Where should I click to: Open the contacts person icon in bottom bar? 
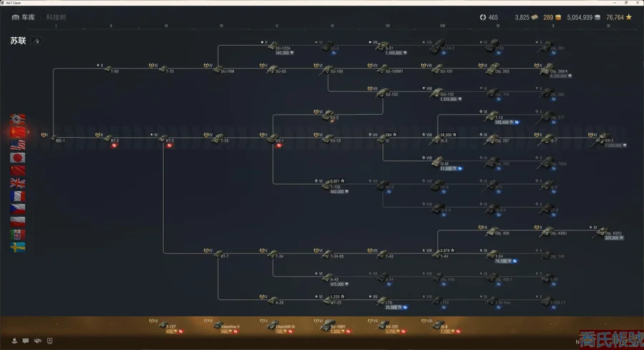[14, 340]
